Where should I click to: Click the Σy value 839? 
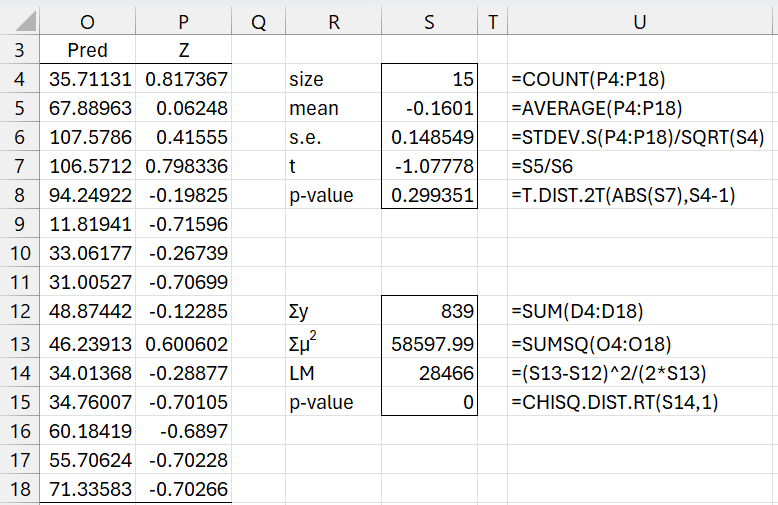click(429, 311)
